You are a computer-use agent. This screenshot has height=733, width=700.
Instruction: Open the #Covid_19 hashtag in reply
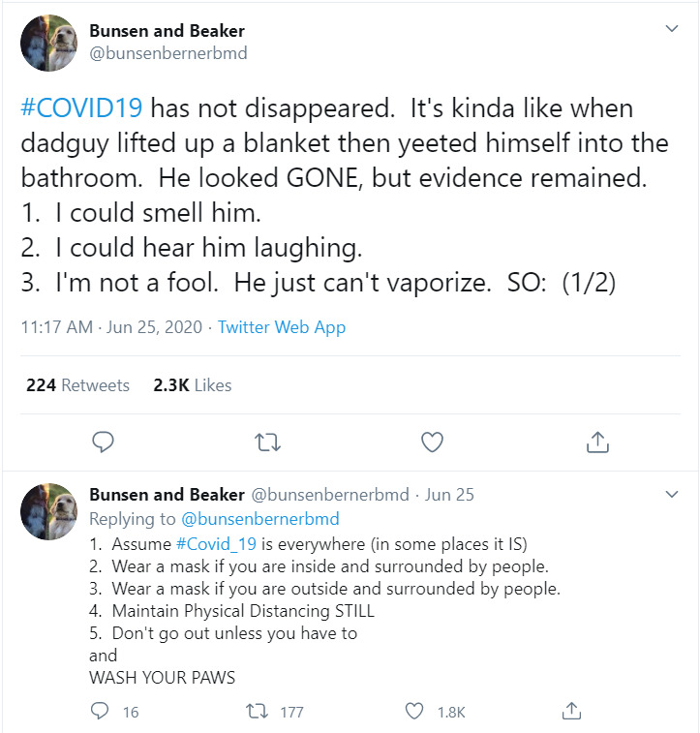[x=219, y=543]
